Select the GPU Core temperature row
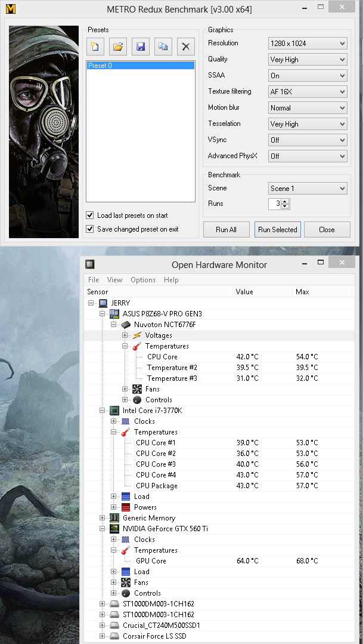Screen dimensions: 363x644 (x=219, y=560)
